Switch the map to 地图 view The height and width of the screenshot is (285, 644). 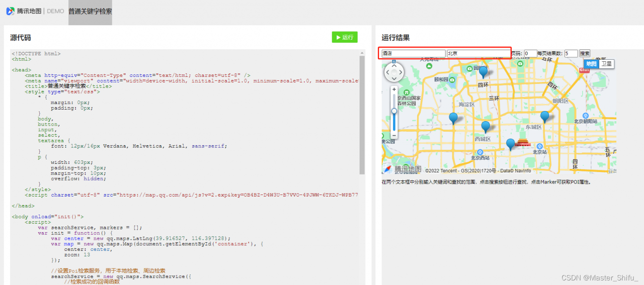coord(591,64)
